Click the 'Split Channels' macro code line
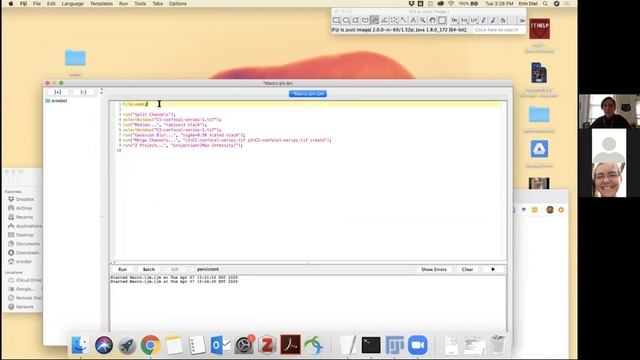The width and height of the screenshot is (640, 360). 149,115
